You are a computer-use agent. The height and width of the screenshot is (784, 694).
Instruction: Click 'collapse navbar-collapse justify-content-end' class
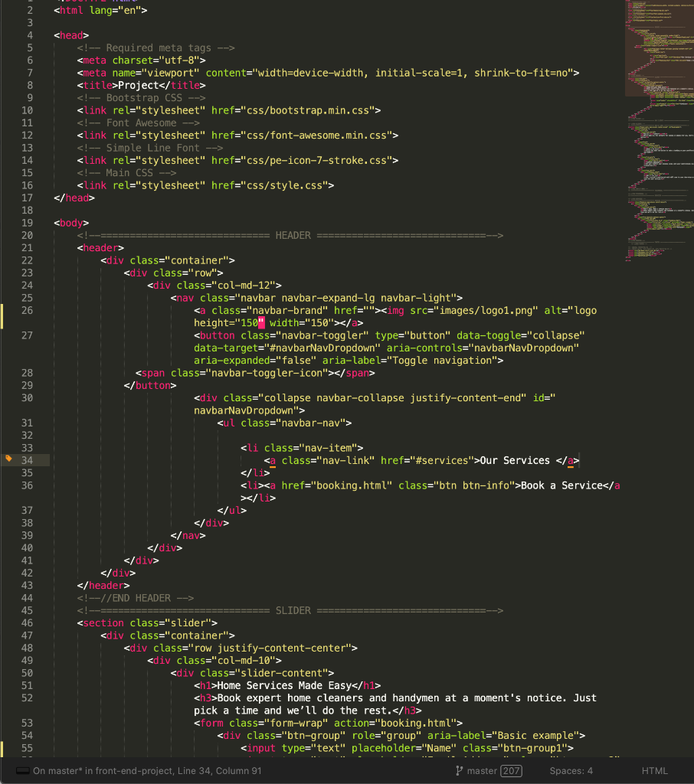(x=392, y=398)
